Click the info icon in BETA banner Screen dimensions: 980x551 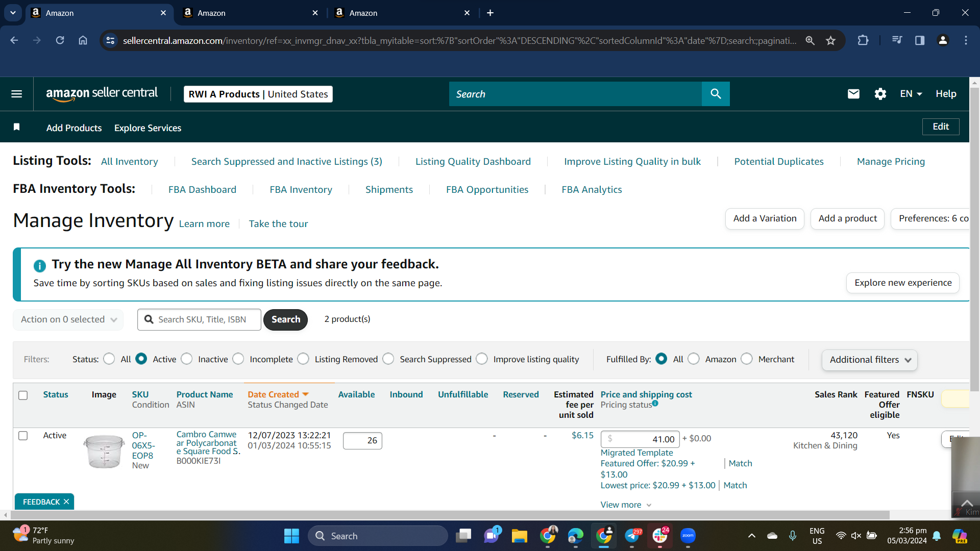click(39, 265)
